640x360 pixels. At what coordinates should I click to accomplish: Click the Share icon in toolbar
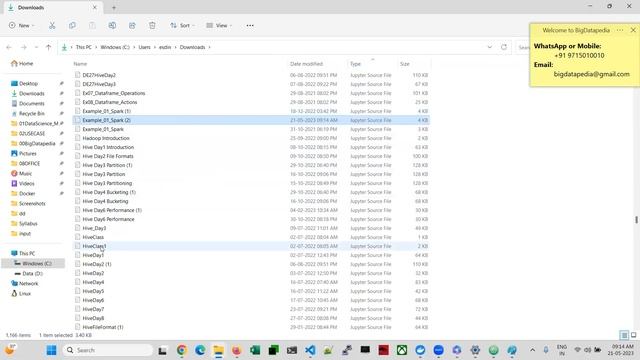coord(132,26)
